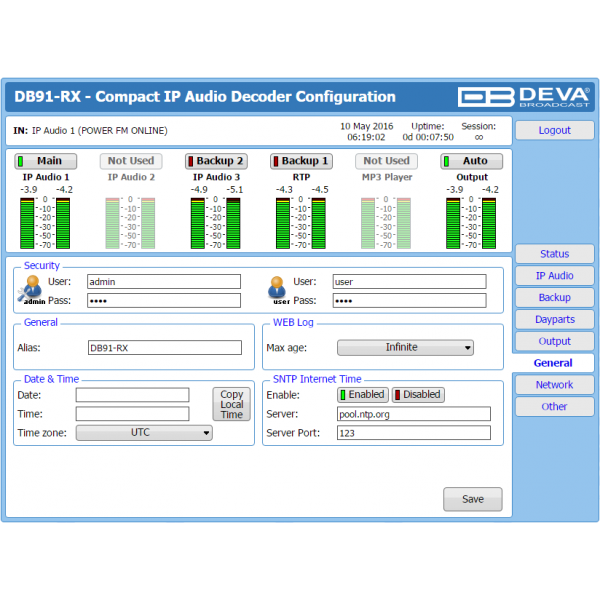Screen dimensions: 600x600
Task: Click the admin Pass field
Action: click(164, 301)
